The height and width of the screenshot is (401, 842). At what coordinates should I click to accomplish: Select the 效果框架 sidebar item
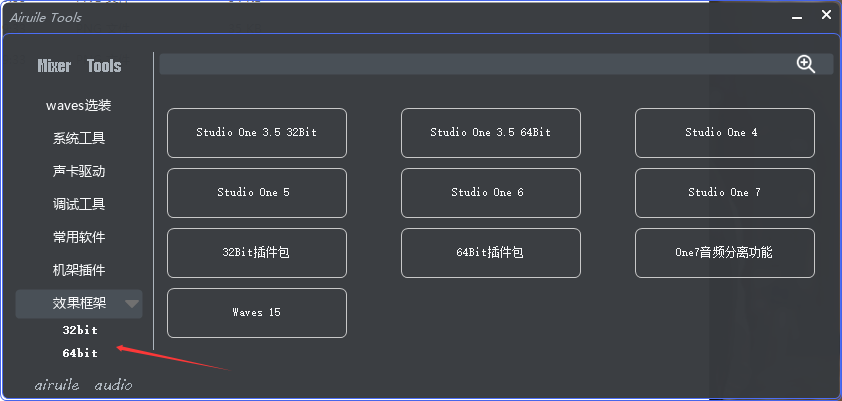79,304
